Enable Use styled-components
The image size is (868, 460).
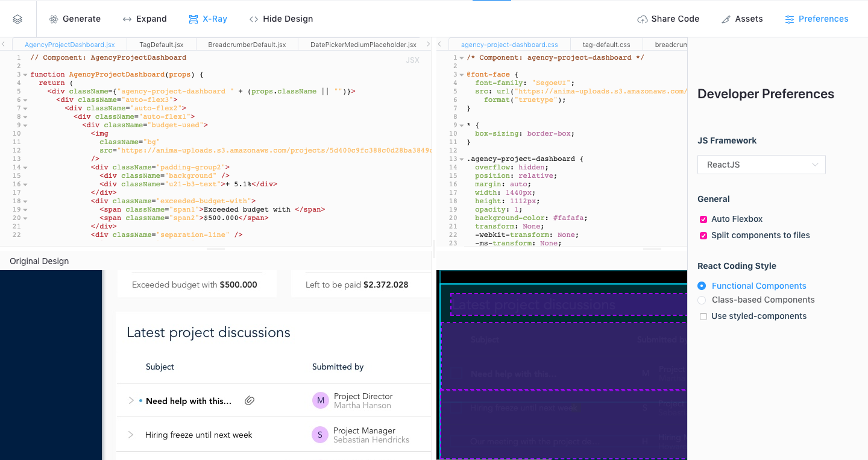tap(703, 316)
